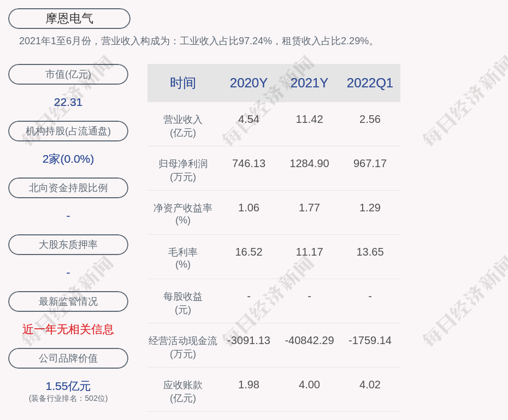Click ROE value 1.29
This screenshot has width=508, height=420.
[x=370, y=208]
